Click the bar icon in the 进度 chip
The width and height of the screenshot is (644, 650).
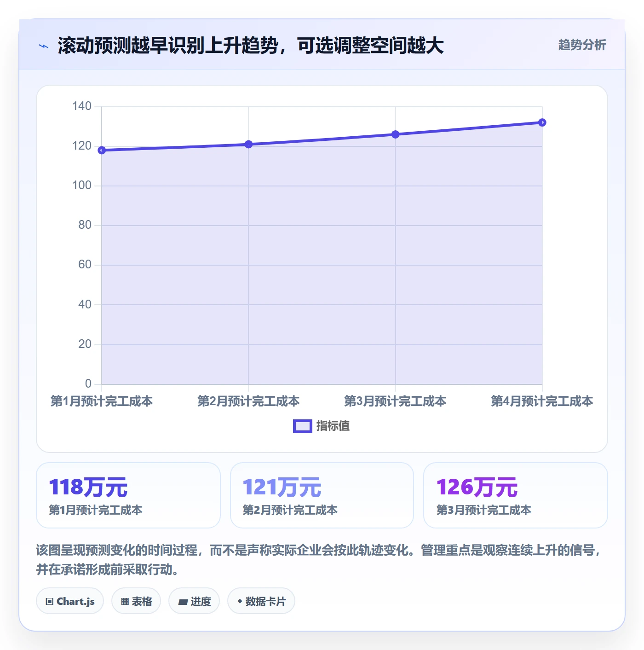[x=183, y=602]
